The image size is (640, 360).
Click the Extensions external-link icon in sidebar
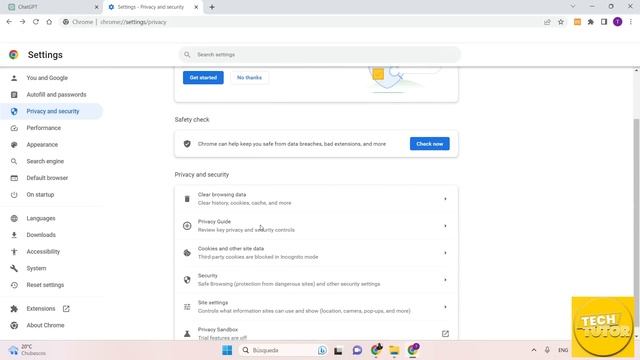pos(66,309)
